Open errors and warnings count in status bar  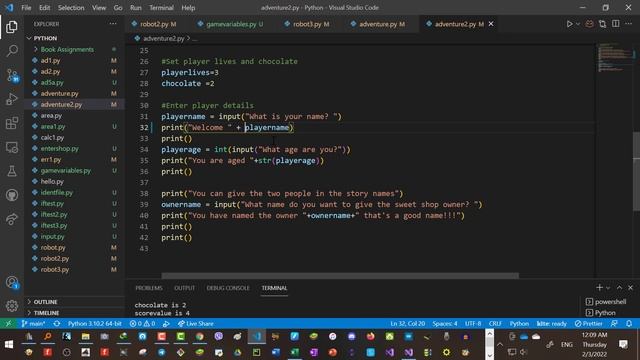(x=142, y=324)
